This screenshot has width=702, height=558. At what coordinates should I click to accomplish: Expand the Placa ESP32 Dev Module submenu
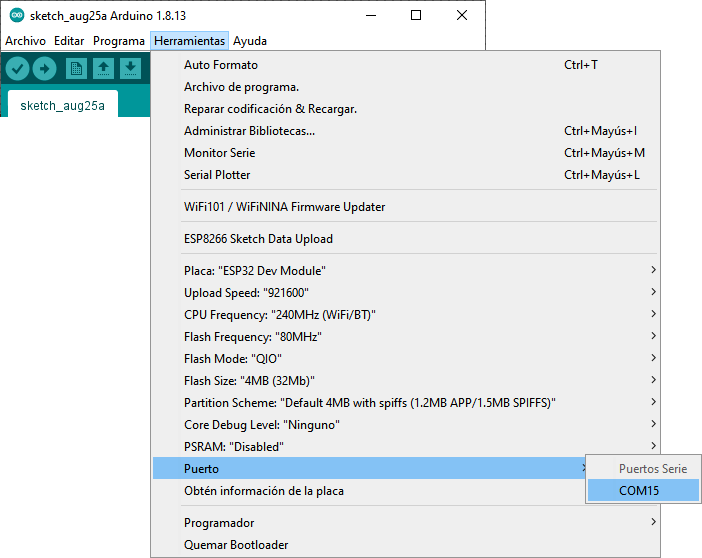tap(406, 270)
